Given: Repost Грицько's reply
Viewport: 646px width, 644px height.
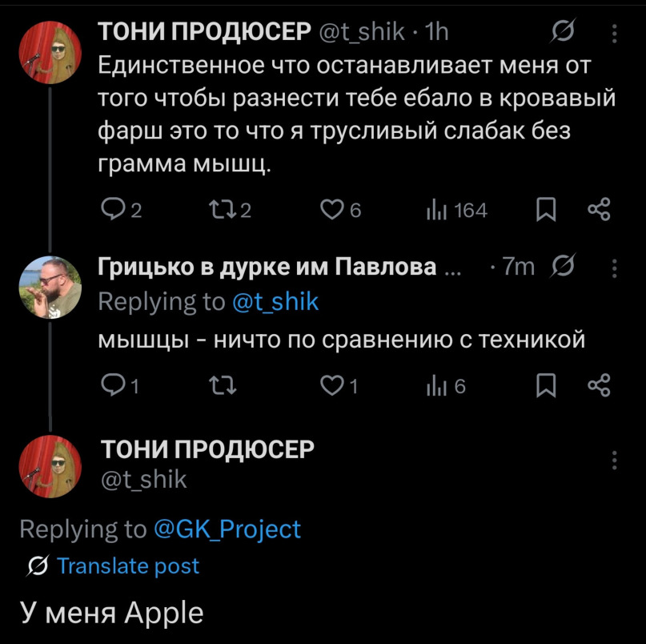Looking at the screenshot, I should click(x=218, y=386).
